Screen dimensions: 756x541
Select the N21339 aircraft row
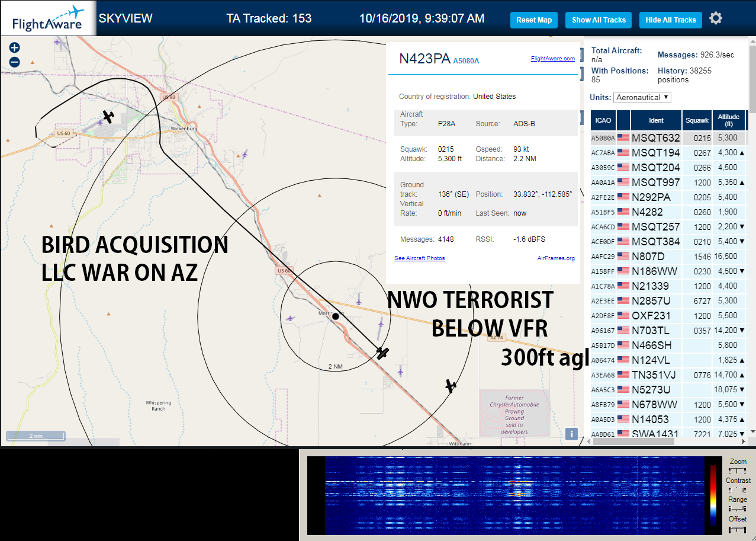click(669, 286)
